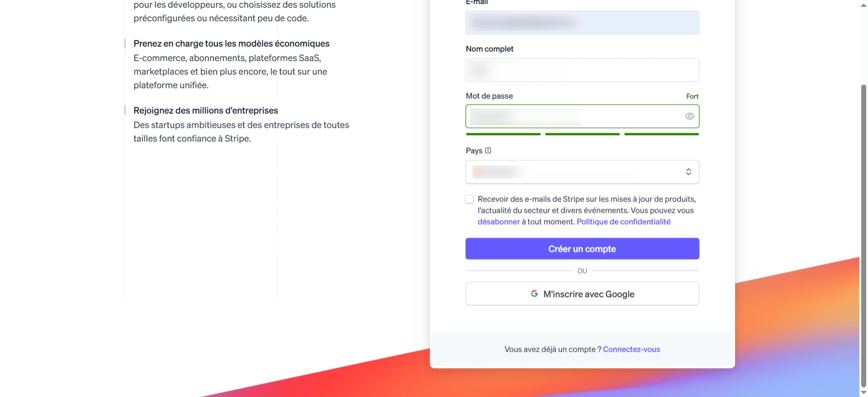Open the country picker under Pays
The image size is (868, 397).
tap(582, 172)
